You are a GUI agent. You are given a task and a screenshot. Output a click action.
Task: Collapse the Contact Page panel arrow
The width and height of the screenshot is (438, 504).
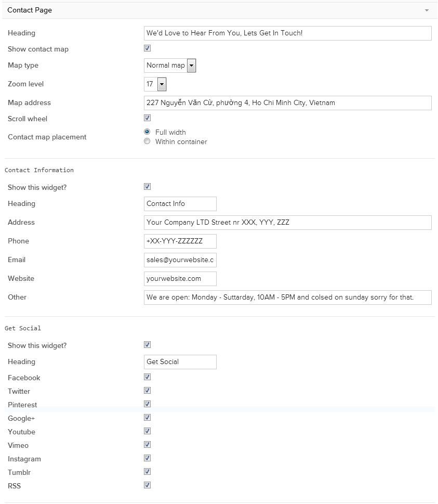427,10
